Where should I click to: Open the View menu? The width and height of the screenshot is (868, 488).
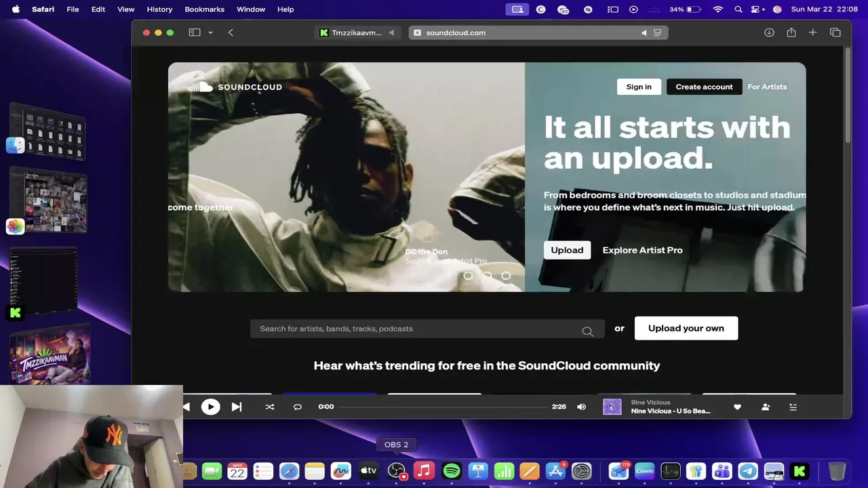[x=126, y=9]
